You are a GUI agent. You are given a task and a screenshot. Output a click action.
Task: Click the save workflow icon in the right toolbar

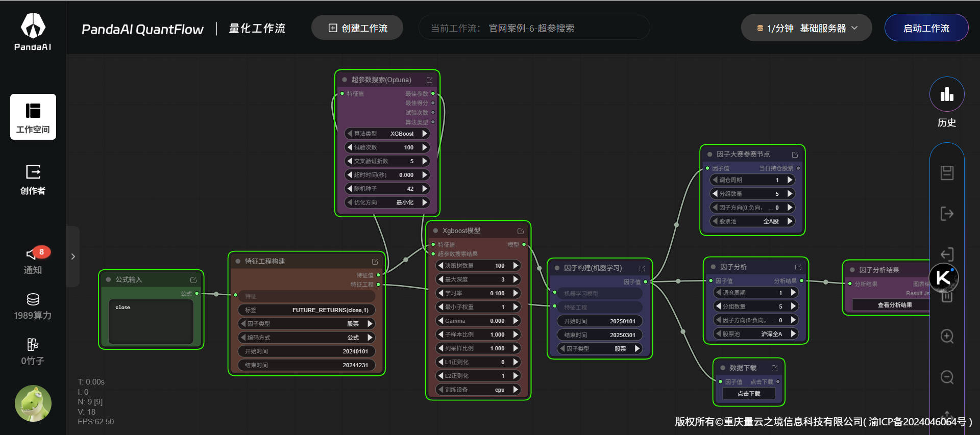point(947,172)
